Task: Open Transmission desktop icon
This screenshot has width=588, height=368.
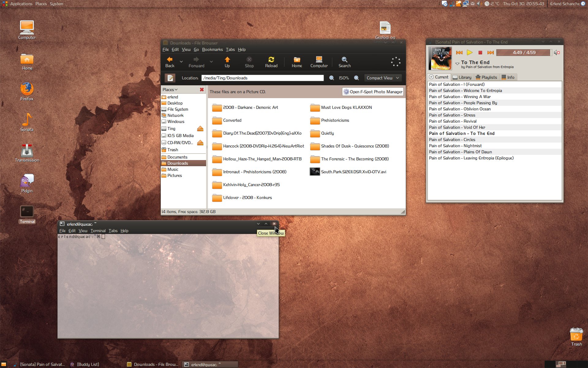Action: pos(27,153)
